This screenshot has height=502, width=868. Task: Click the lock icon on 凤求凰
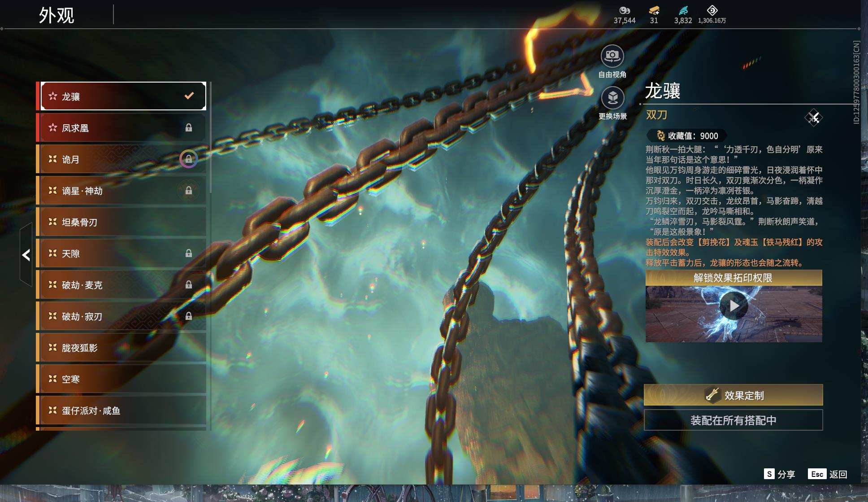click(x=189, y=128)
